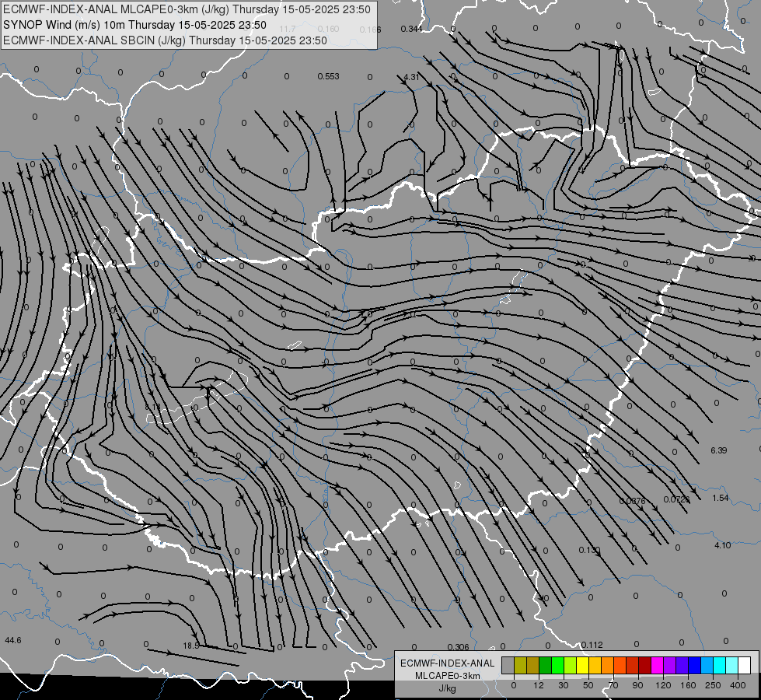Click the map value 44.6
This screenshot has height=700, width=761.
click(x=13, y=641)
